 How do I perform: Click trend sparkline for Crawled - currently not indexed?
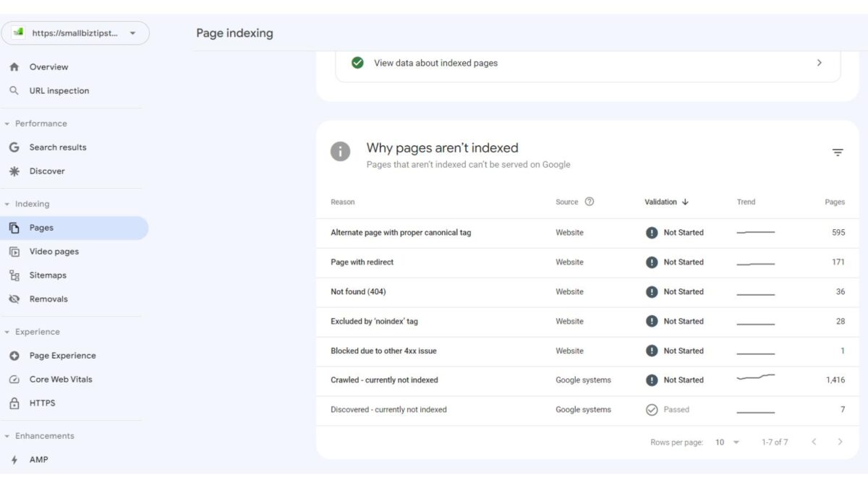[756, 377]
